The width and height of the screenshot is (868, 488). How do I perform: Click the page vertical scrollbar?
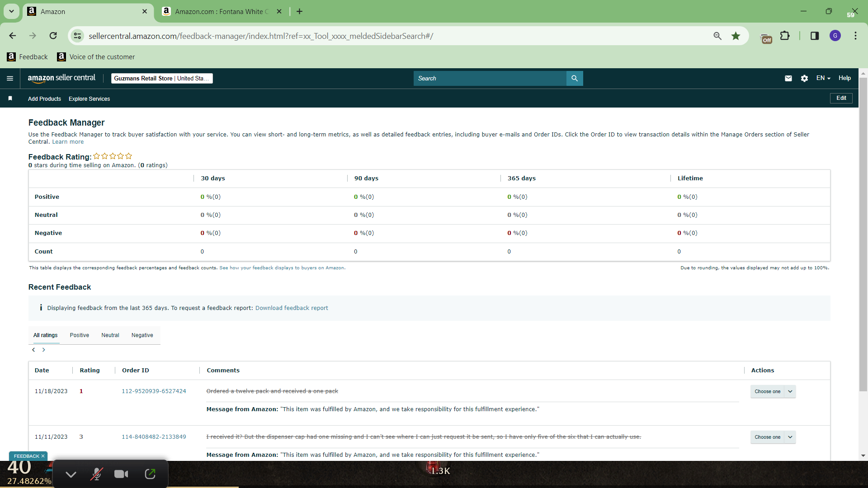(x=863, y=234)
